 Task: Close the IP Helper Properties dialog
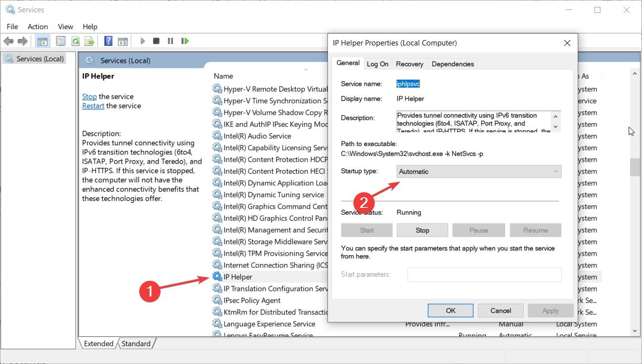coord(567,43)
